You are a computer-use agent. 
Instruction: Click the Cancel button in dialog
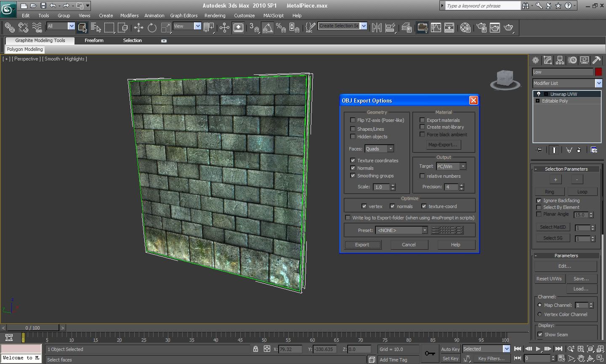pyautogui.click(x=409, y=245)
